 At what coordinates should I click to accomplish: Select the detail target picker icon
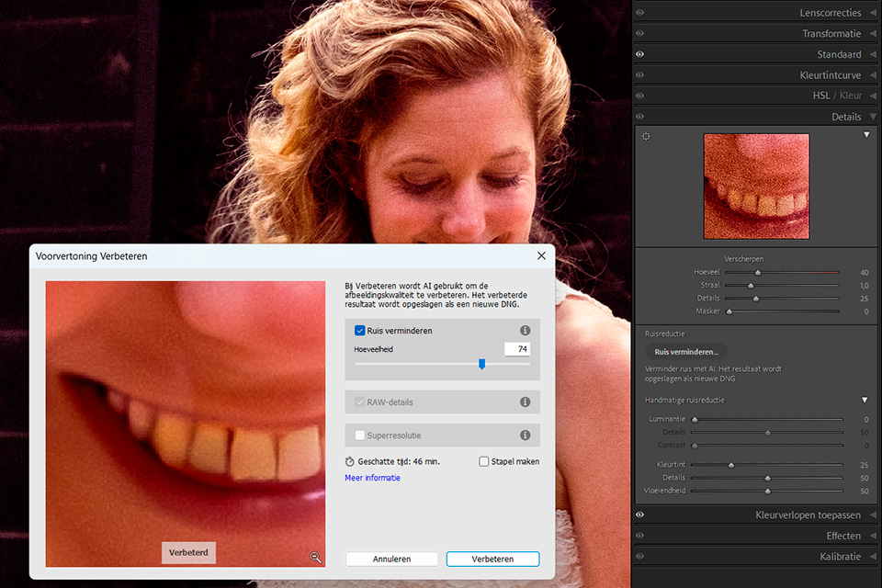pos(646,136)
